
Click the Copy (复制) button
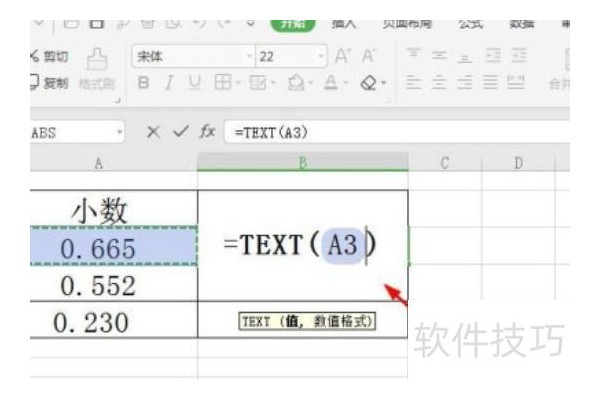pyautogui.click(x=50, y=82)
